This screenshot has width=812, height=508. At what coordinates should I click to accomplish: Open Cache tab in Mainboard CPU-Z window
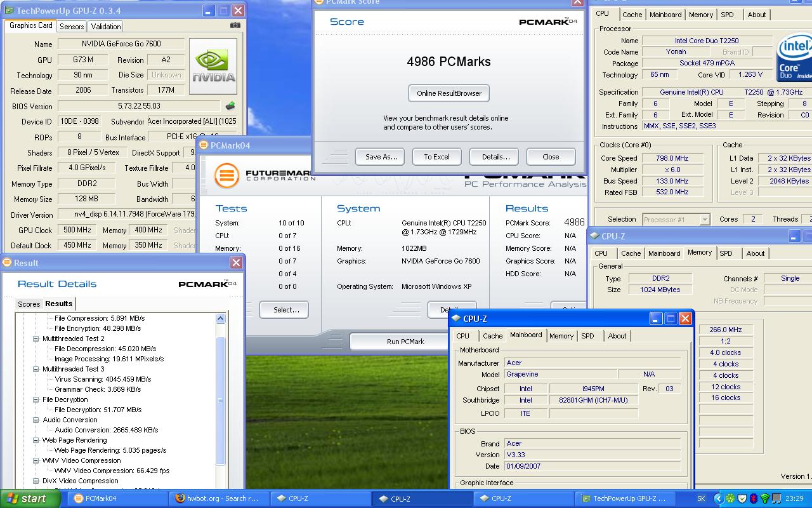pos(493,336)
